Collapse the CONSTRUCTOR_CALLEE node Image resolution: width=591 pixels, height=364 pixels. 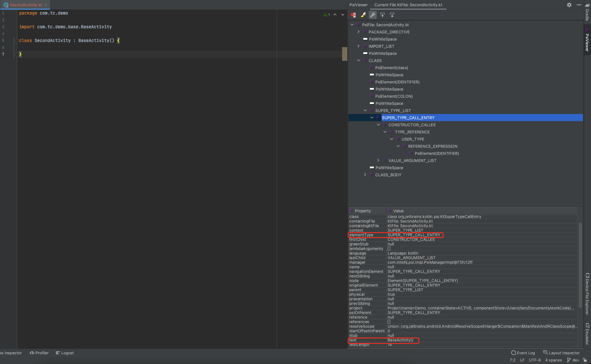(378, 125)
